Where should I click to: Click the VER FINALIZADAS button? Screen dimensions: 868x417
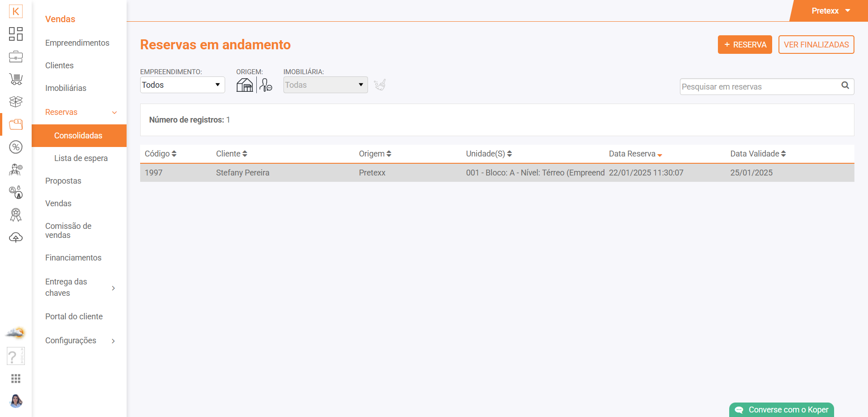816,45
